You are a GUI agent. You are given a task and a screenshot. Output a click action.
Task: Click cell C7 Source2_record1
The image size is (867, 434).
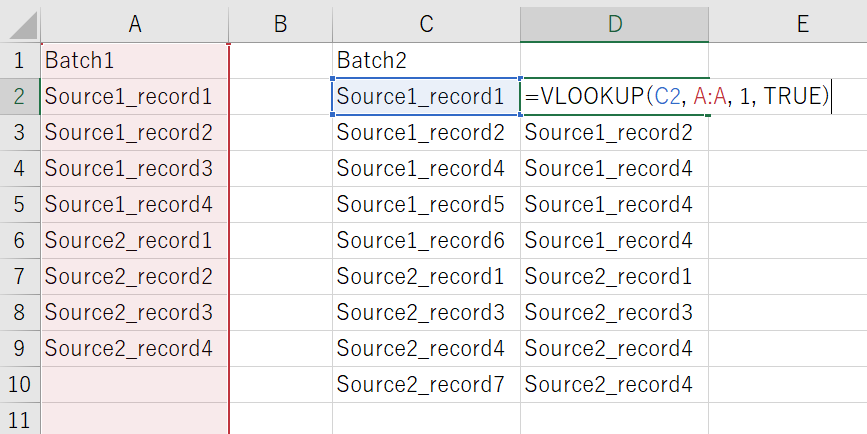tap(426, 276)
